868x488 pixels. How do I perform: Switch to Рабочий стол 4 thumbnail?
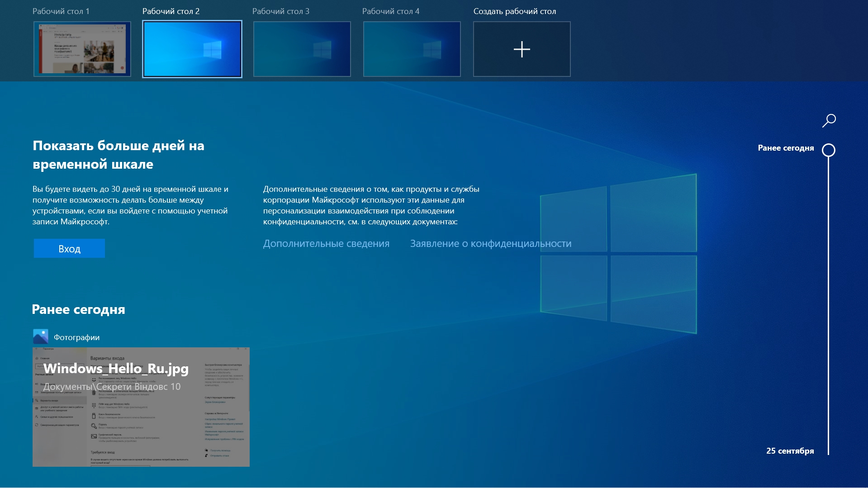(412, 49)
